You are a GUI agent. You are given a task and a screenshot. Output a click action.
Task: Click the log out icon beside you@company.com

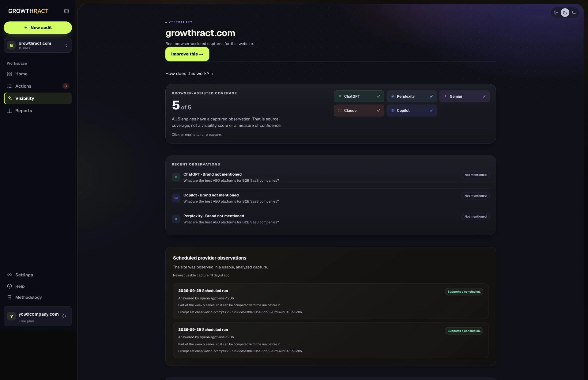click(64, 316)
